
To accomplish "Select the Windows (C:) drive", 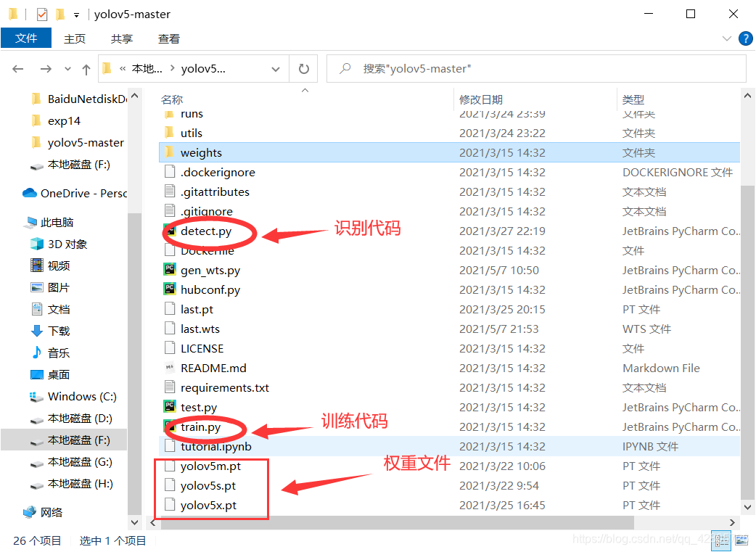I will pyautogui.click(x=73, y=396).
